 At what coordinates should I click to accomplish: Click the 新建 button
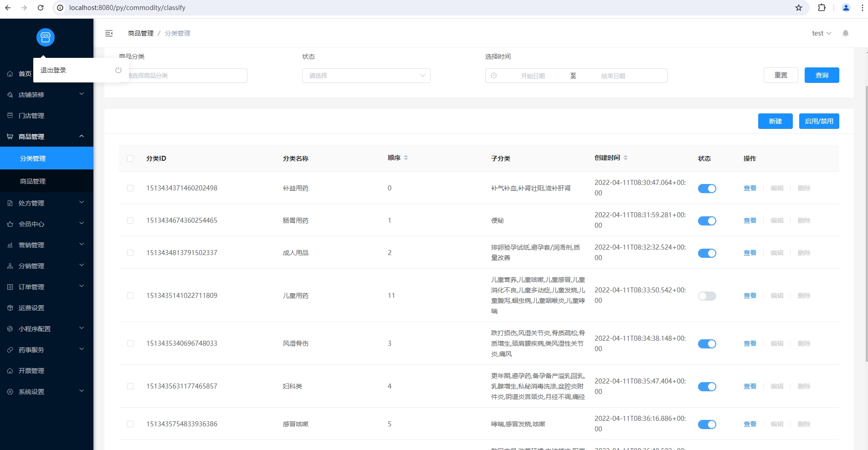[x=775, y=121]
